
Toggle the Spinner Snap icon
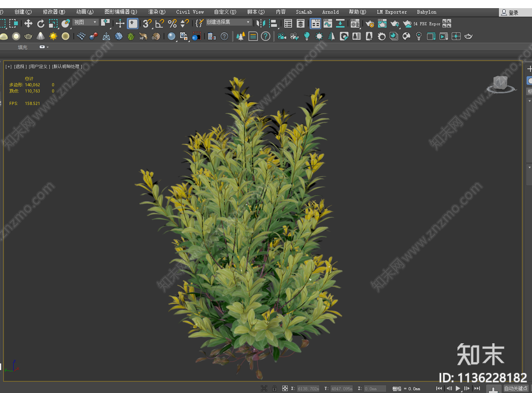[184, 24]
